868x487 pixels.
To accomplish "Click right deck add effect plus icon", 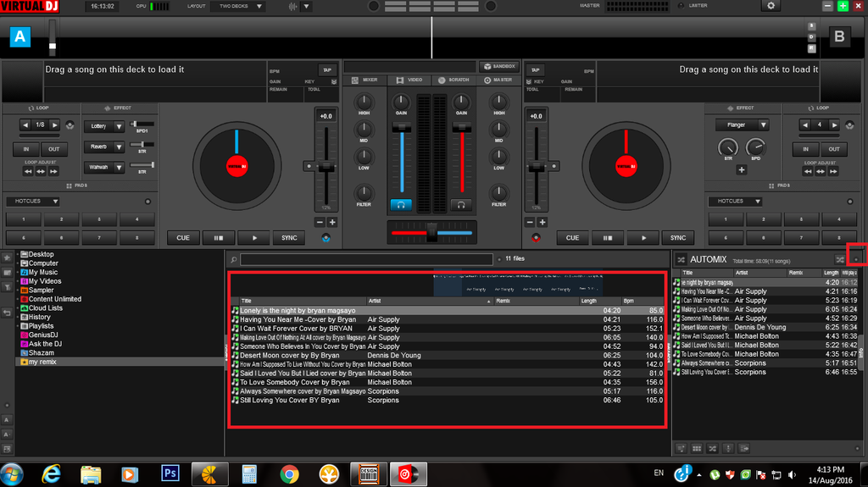I will [741, 170].
